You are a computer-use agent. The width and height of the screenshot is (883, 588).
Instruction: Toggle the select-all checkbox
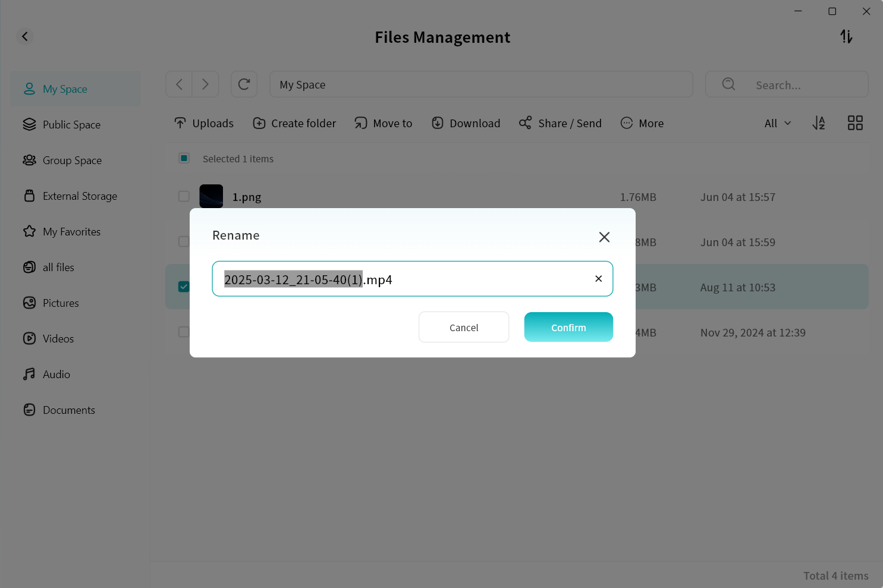click(x=184, y=158)
